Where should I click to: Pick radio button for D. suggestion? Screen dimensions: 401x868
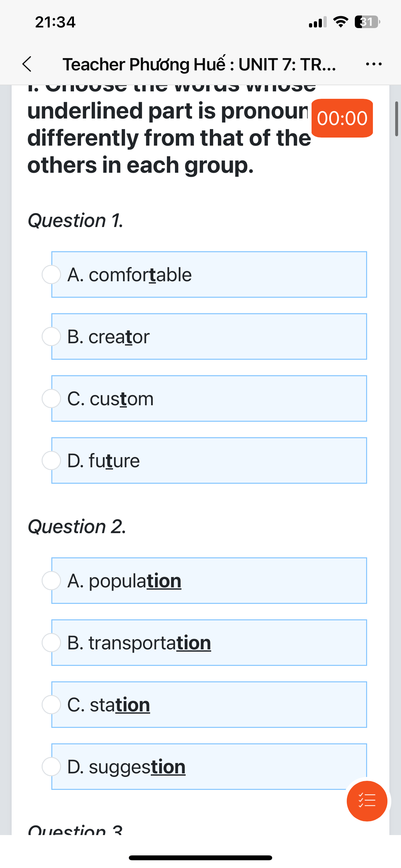pos(51,767)
